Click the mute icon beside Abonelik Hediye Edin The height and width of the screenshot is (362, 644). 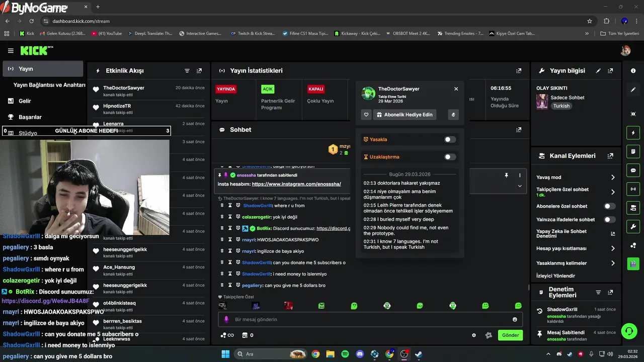point(453,115)
